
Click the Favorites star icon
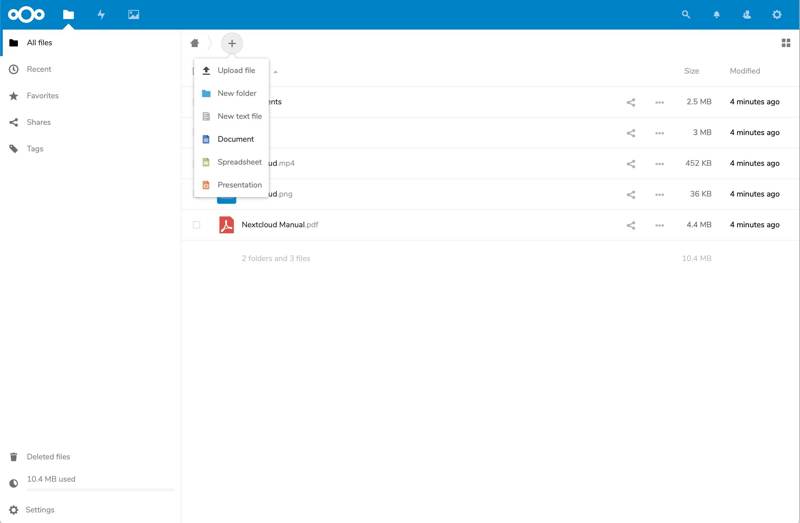(x=14, y=96)
